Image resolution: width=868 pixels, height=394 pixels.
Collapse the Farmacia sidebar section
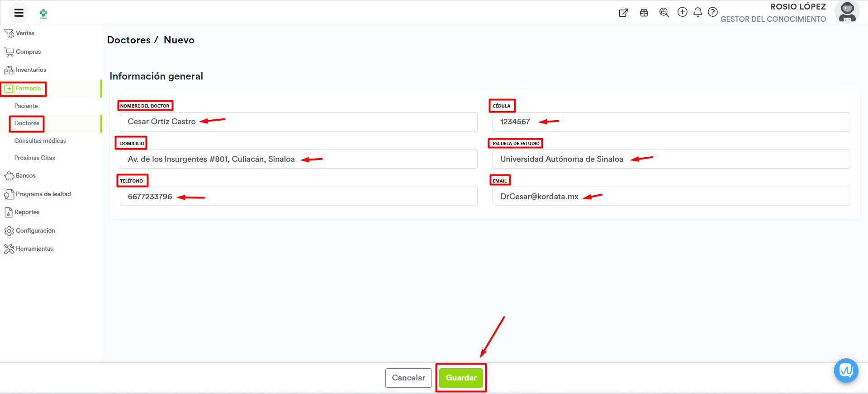tap(28, 89)
